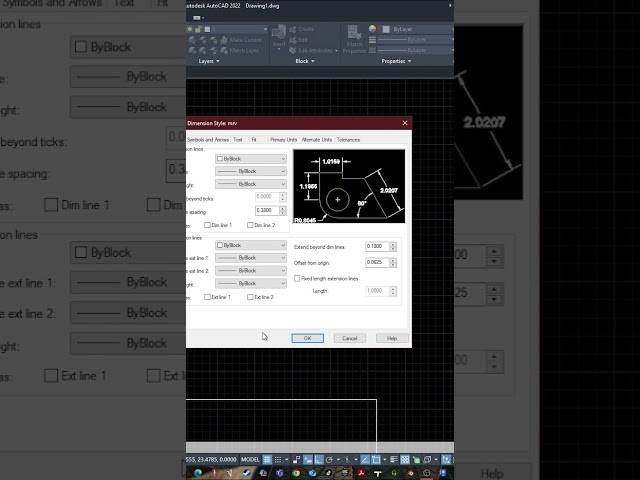Open dimension lines linetype ByBlock dropdown

coord(251,171)
